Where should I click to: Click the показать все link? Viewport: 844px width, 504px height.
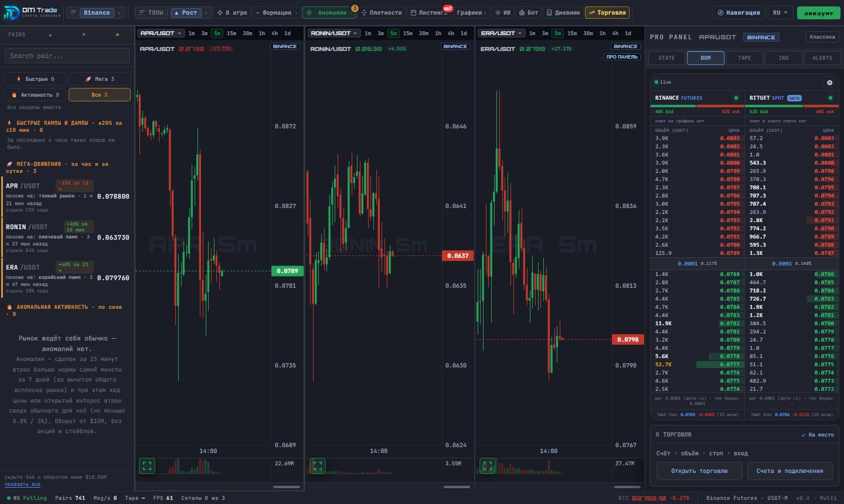click(x=22, y=485)
